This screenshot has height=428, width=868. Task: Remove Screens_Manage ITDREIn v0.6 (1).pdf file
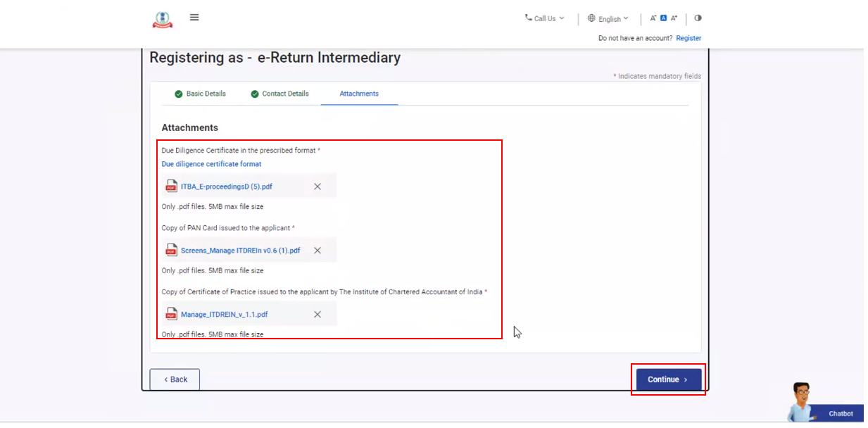pos(317,251)
